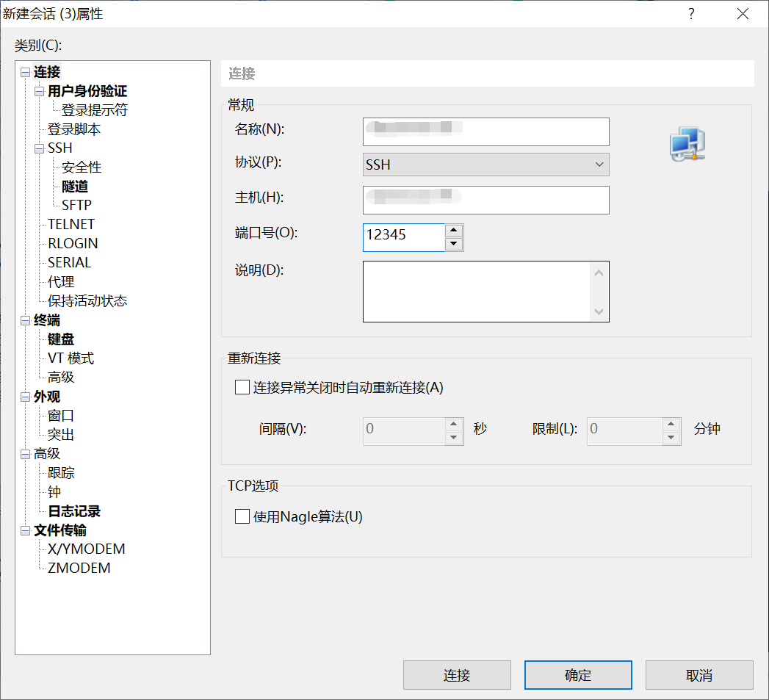Select the TELNET category
The height and width of the screenshot is (700, 769).
coord(71,224)
